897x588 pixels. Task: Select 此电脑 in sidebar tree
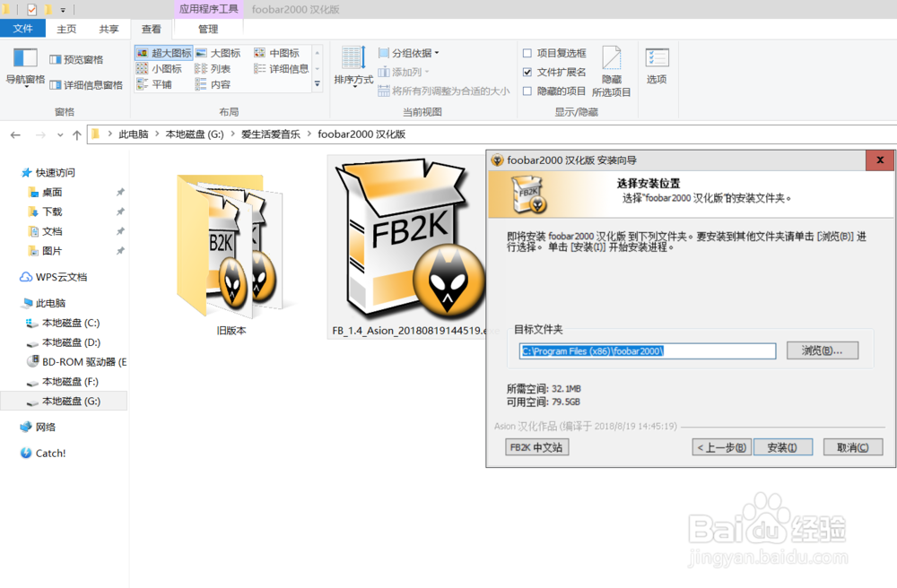[x=43, y=303]
